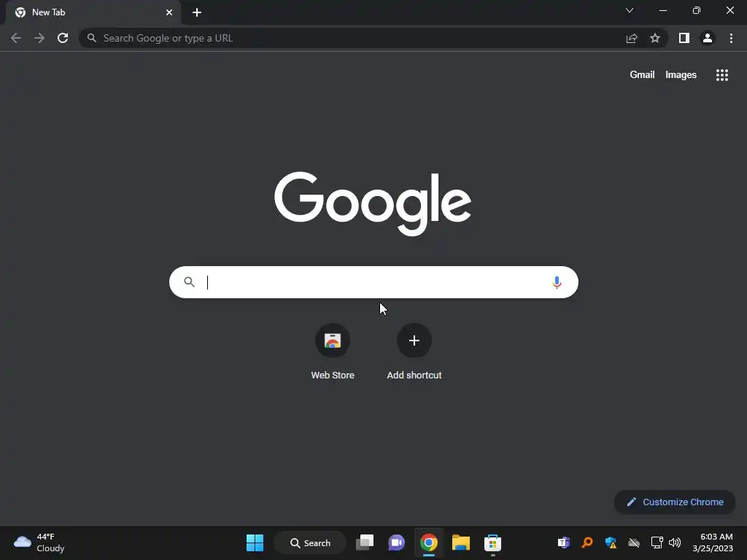This screenshot has height=560, width=747.
Task: Open the Windows Start menu
Action: tap(255, 542)
